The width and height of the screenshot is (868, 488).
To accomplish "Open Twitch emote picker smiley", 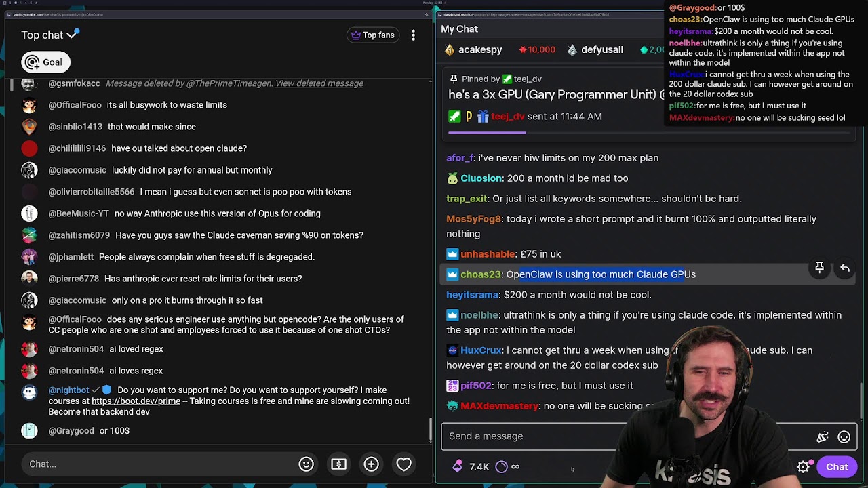I will [844, 437].
